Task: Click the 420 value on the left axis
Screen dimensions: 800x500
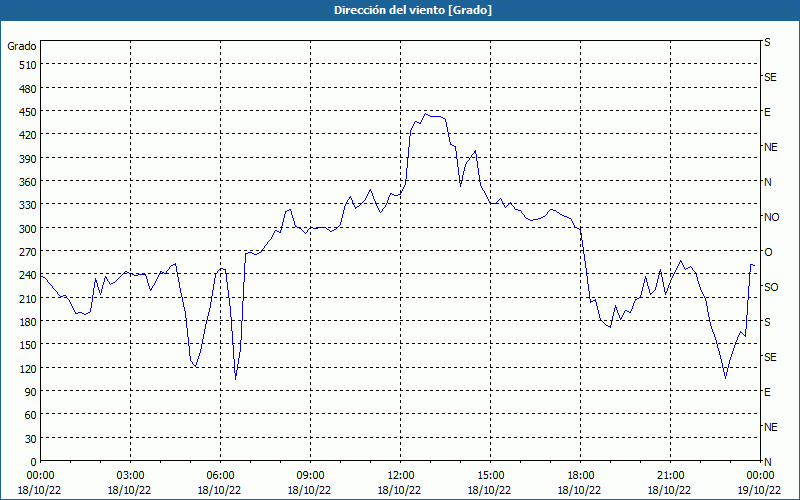Action: tap(29, 135)
